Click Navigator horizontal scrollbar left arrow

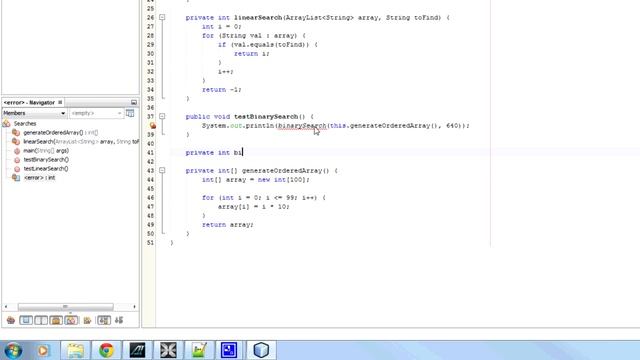click(x=6, y=307)
